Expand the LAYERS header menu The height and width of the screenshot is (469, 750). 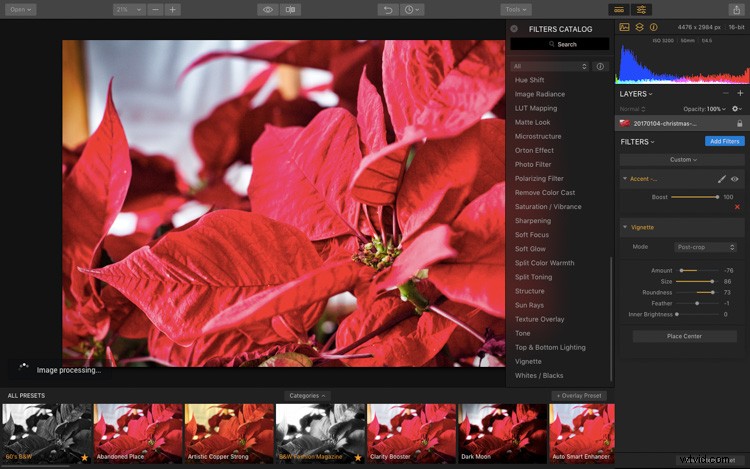click(636, 94)
